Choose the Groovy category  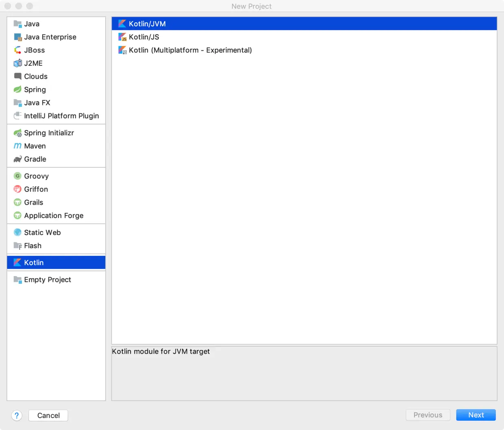coord(56,176)
